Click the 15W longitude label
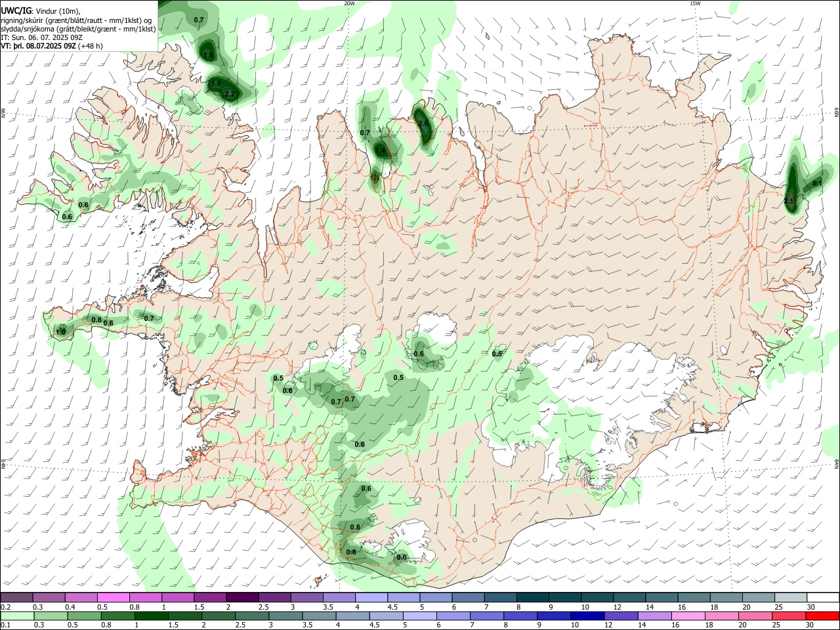 695,3
